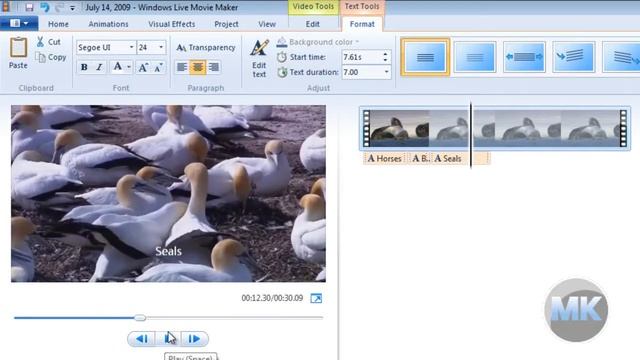
Task: Toggle italic formatting
Action: tap(99, 67)
